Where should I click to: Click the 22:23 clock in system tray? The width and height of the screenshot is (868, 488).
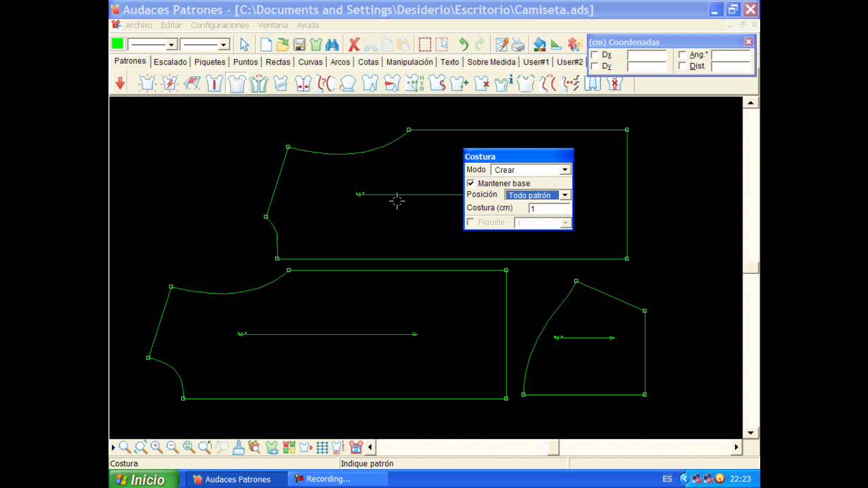tap(739, 479)
